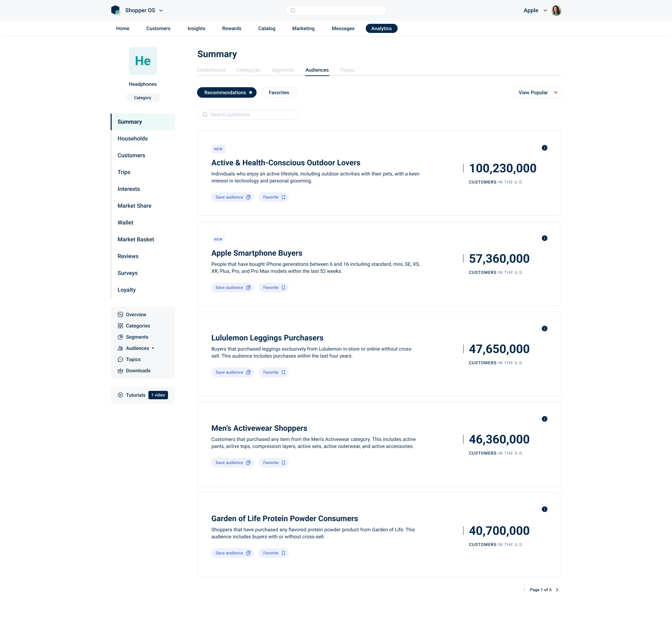Open Market Share in left menu

pos(143,206)
